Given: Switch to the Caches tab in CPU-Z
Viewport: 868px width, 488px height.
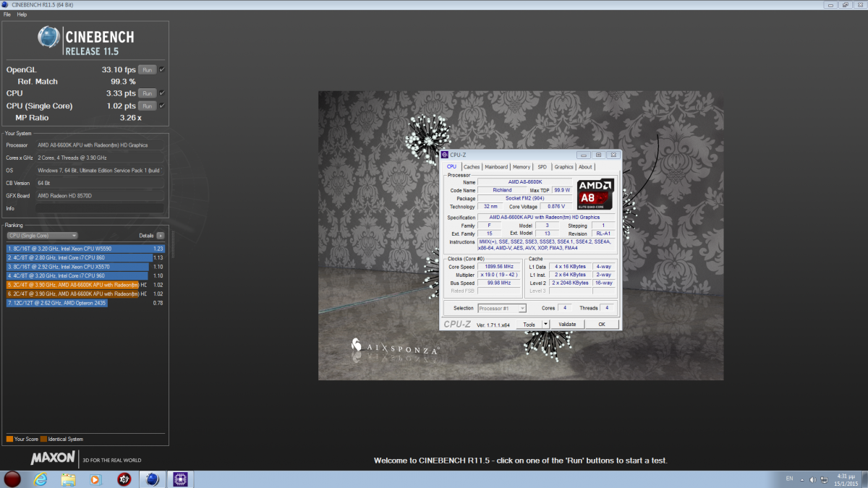Looking at the screenshot, I should (472, 167).
